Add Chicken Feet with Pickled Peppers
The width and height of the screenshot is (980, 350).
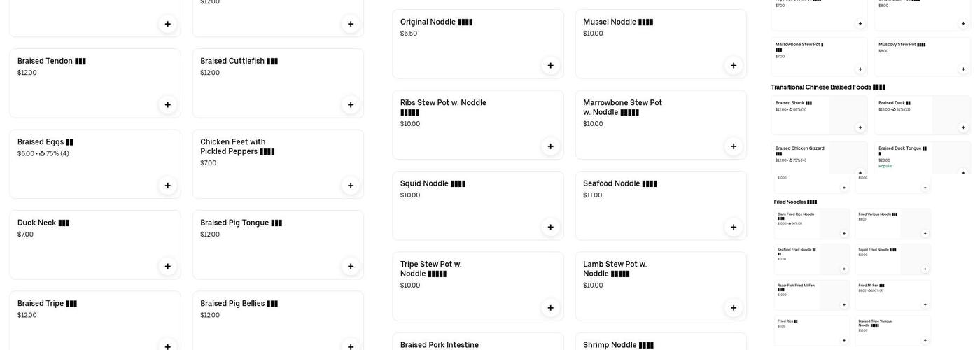pos(351,185)
